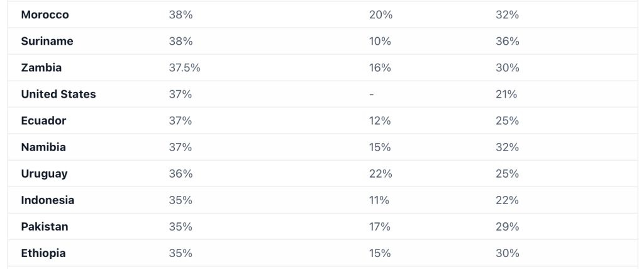644x269 pixels.
Task: Select the Ethiopia row label
Action: (x=43, y=253)
